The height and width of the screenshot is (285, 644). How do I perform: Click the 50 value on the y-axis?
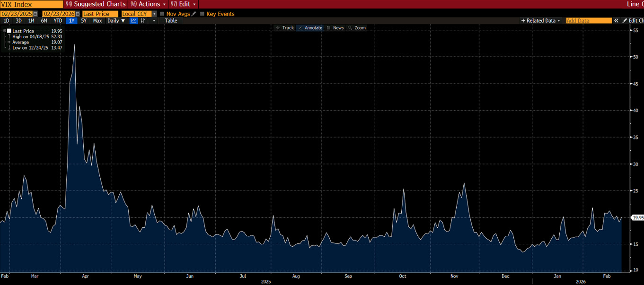(636, 57)
